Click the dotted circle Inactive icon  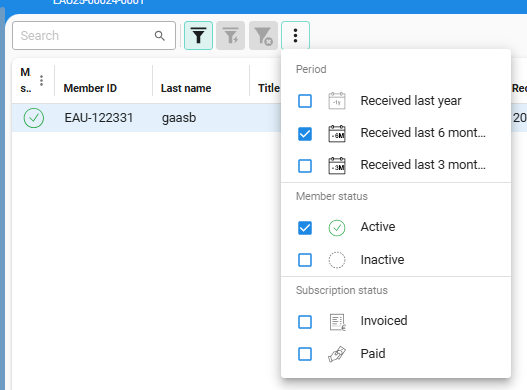pos(337,260)
